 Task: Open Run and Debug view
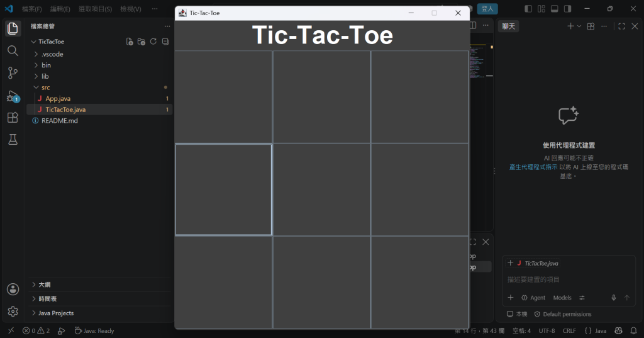tap(13, 96)
